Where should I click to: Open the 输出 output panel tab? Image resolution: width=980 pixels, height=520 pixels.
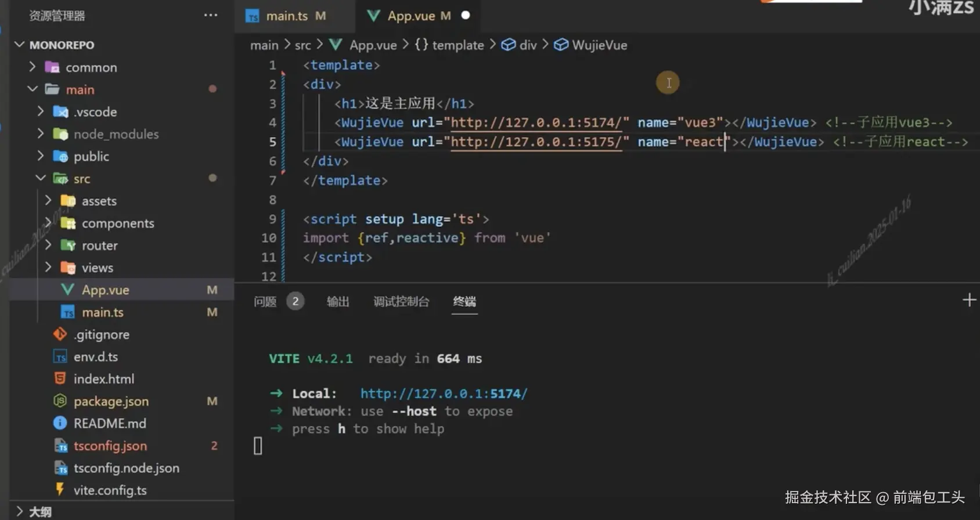coord(338,301)
